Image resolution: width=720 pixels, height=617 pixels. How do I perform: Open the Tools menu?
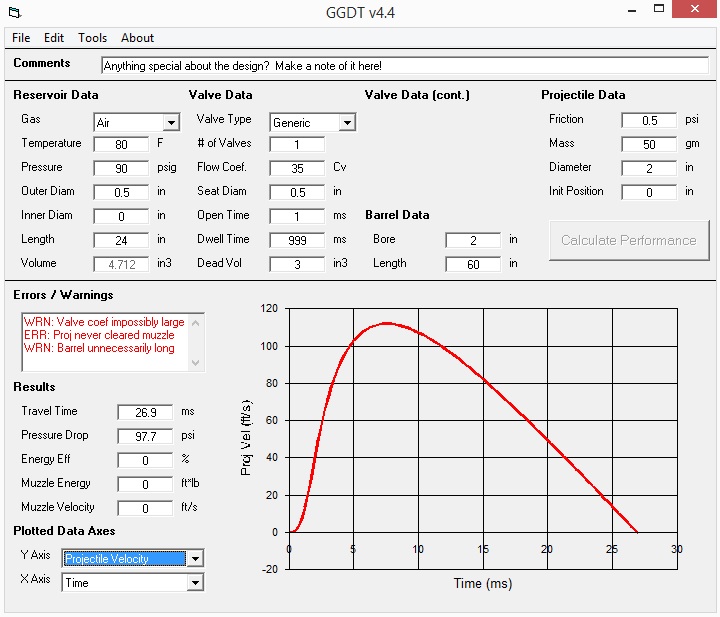(92, 38)
